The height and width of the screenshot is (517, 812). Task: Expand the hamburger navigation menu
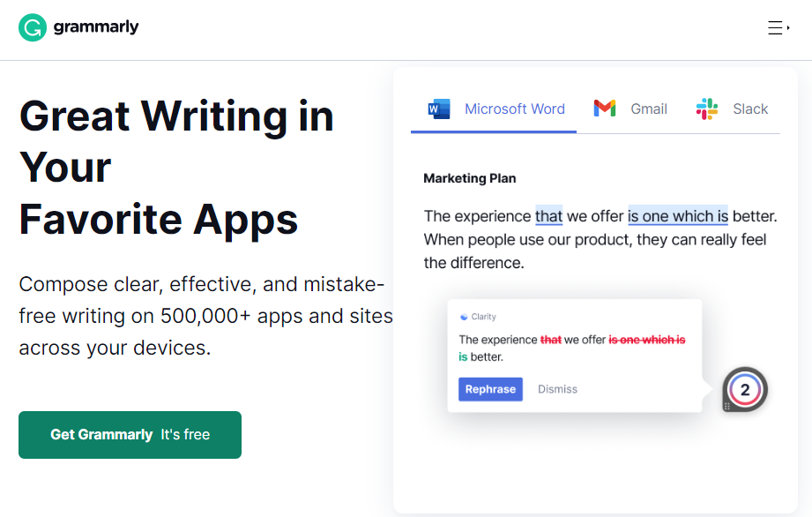click(778, 27)
